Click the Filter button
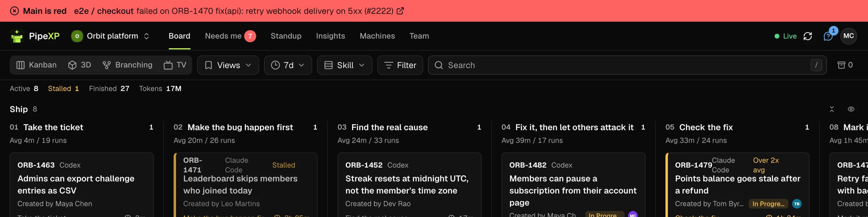The image size is (868, 217). click(x=400, y=65)
